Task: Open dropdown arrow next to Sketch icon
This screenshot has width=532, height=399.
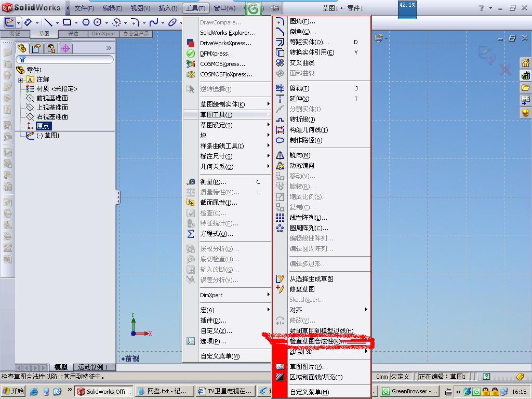Action: 18,23
